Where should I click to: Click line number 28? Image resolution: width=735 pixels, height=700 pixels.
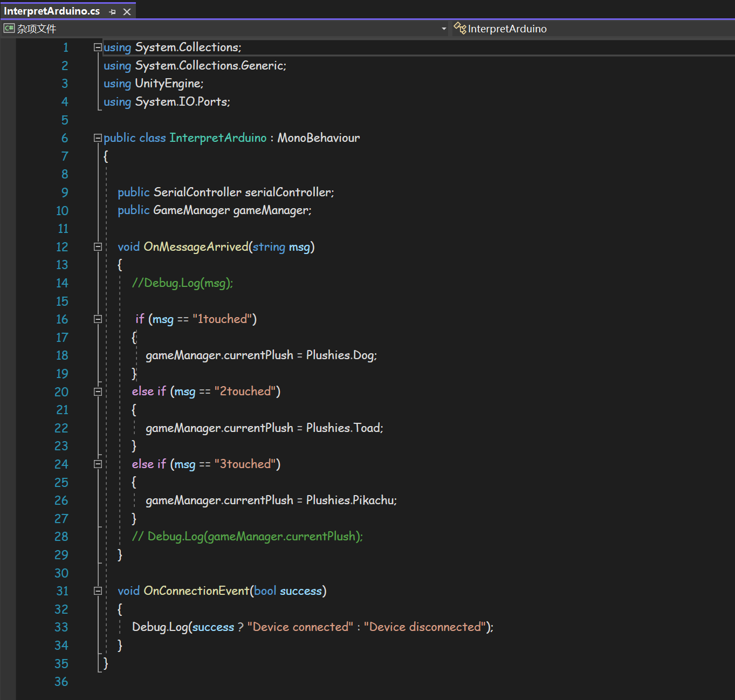61,537
